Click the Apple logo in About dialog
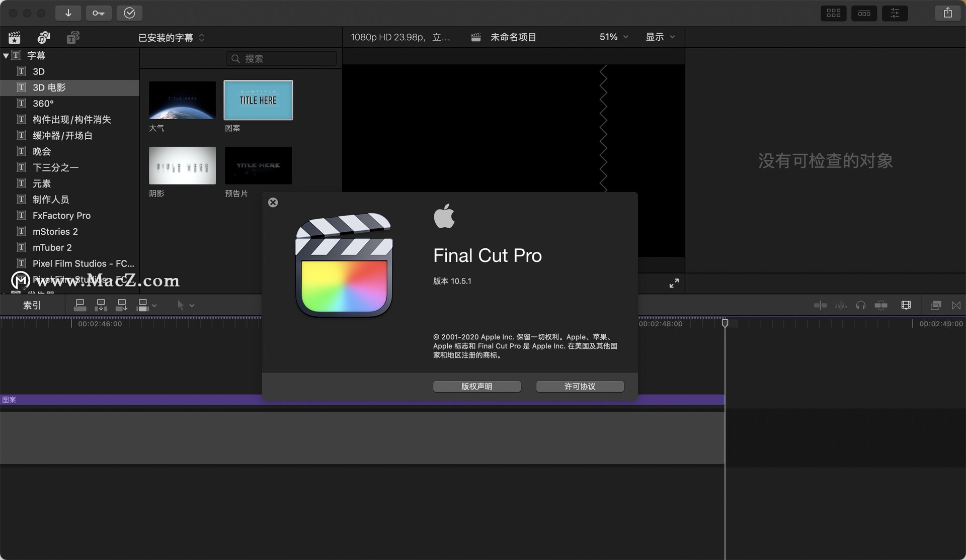966x560 pixels. (x=444, y=216)
